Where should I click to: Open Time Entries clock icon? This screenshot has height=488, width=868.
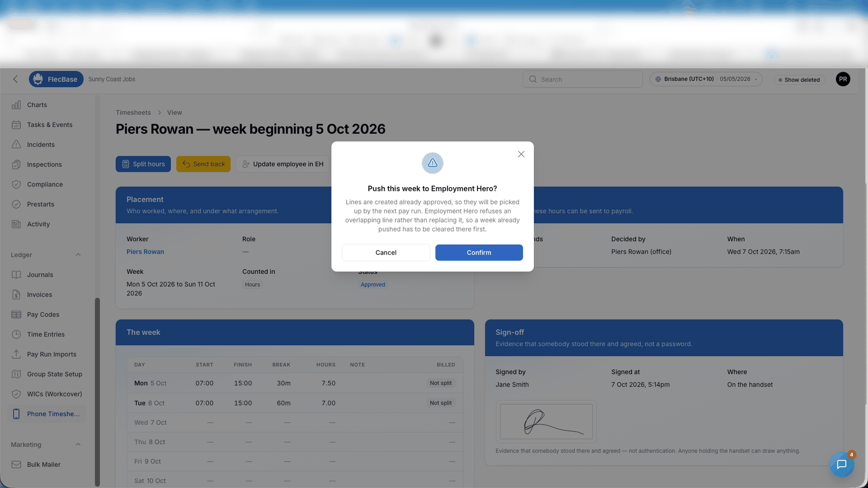16,335
